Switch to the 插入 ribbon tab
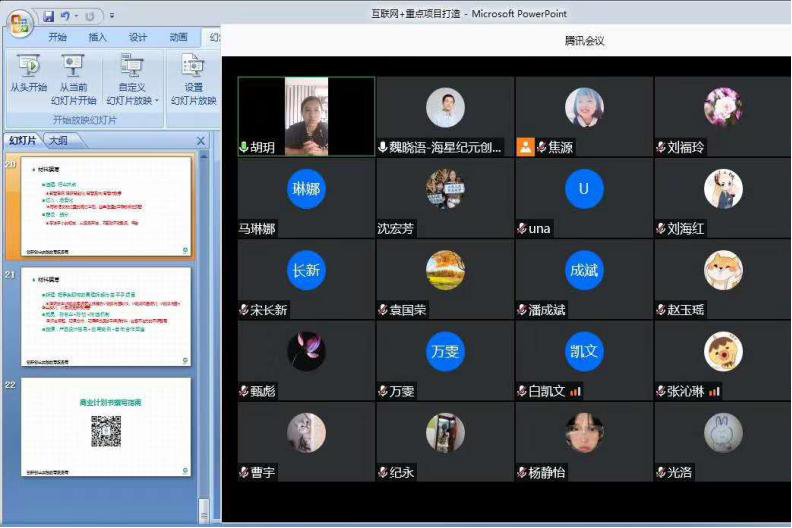The width and height of the screenshot is (792, 528). pos(98,38)
